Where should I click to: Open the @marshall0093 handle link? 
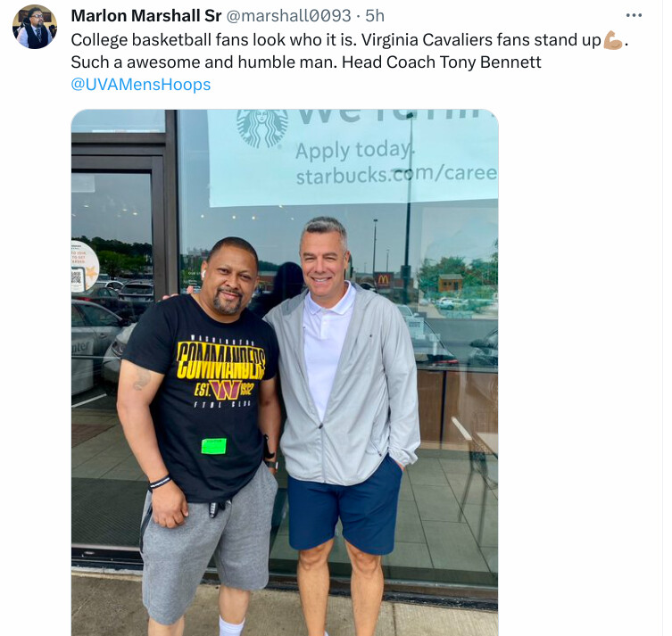pyautogui.click(x=288, y=16)
